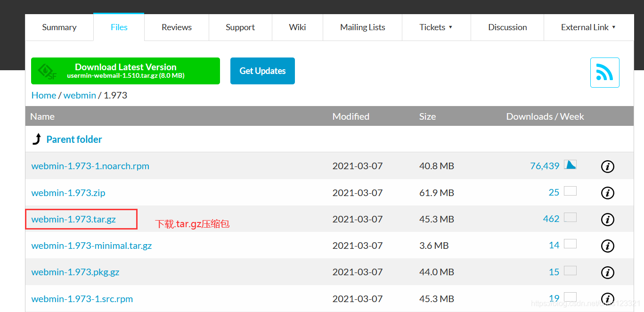Download webmin-1.973.pkg.gz file

75,272
